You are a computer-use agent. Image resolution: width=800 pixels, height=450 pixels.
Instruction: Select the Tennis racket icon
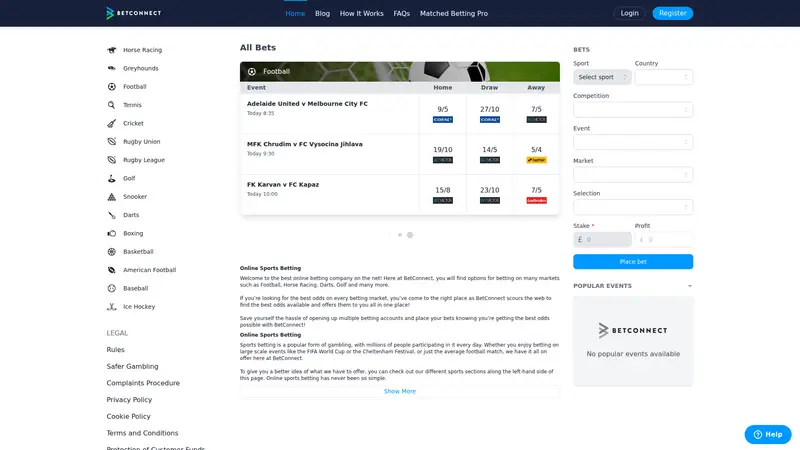pyautogui.click(x=112, y=105)
